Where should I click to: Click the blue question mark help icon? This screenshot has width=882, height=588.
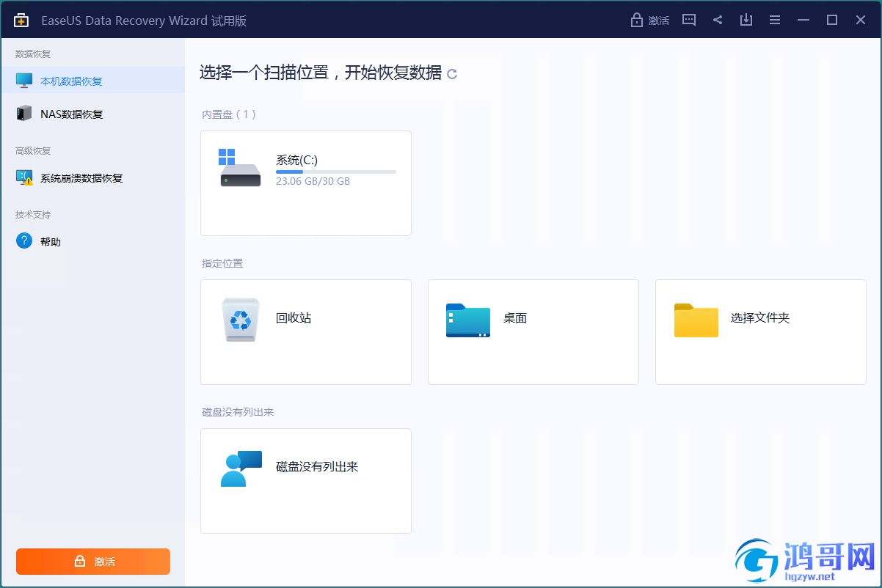click(24, 240)
